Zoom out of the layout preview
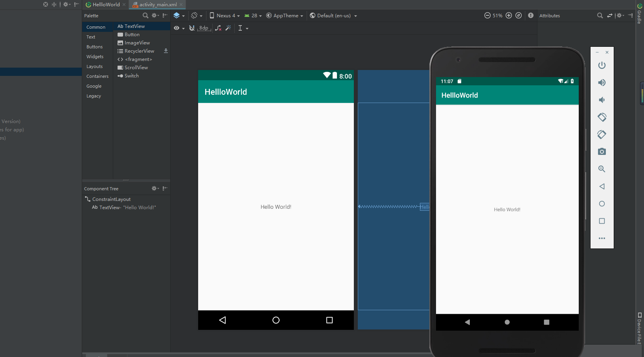644x357 pixels. pos(488,15)
